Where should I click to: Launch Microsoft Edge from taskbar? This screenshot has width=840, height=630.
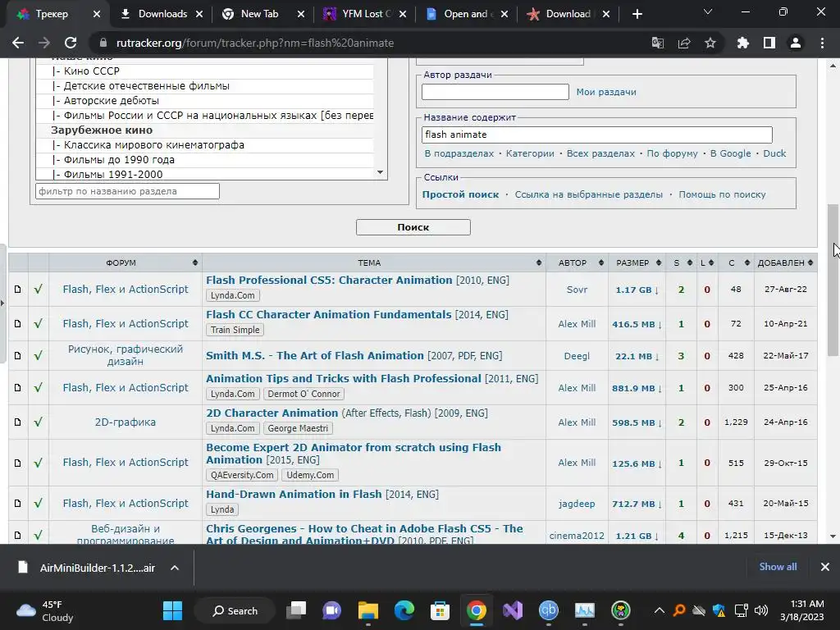coord(404,610)
